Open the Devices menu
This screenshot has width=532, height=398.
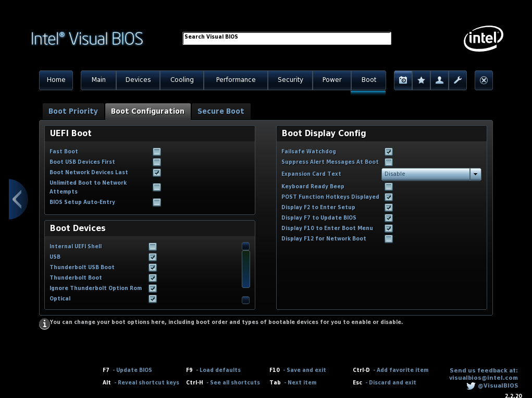138,80
